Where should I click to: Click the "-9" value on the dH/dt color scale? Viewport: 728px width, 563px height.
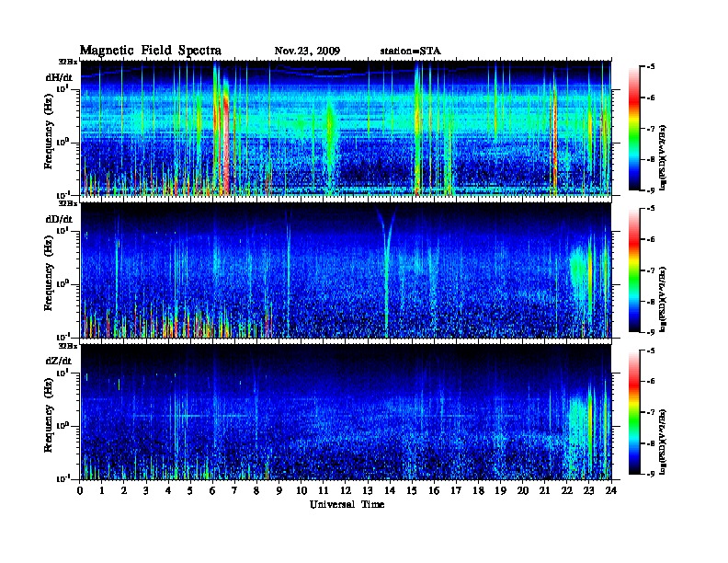tap(651, 190)
